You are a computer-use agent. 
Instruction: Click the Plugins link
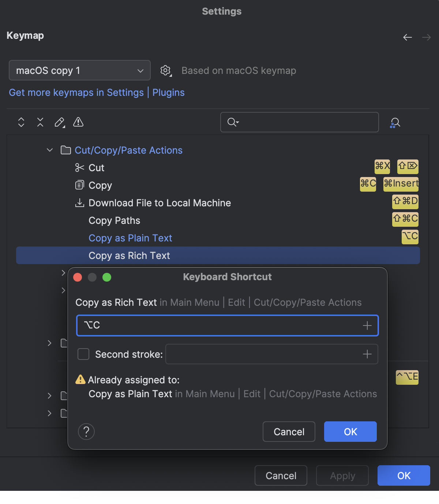[x=168, y=93]
